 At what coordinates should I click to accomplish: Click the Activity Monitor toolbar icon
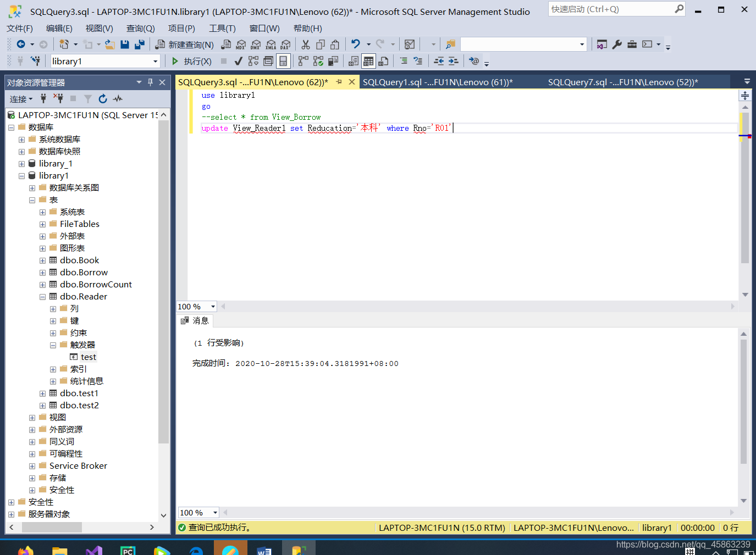click(410, 45)
